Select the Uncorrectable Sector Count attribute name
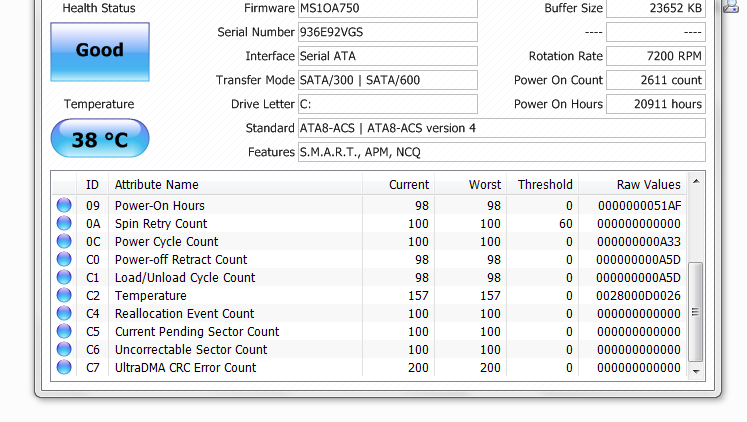Image resolution: width=747 pixels, height=422 pixels. point(191,350)
